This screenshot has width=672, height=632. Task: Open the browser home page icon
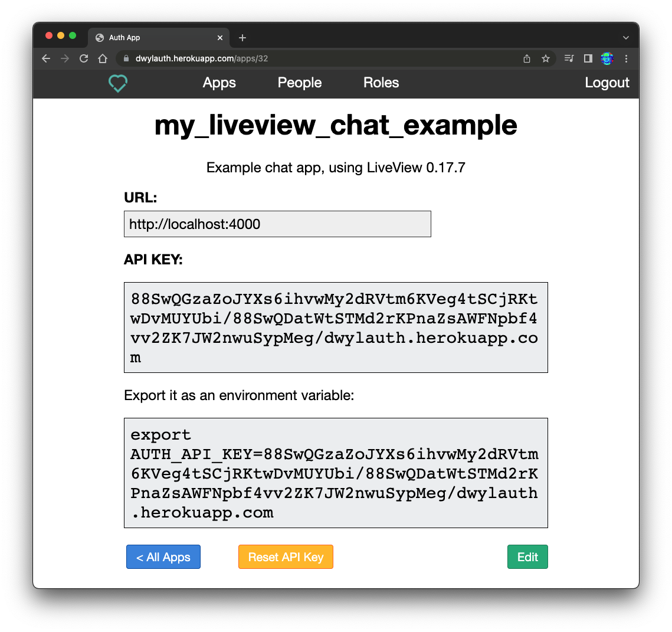point(103,58)
